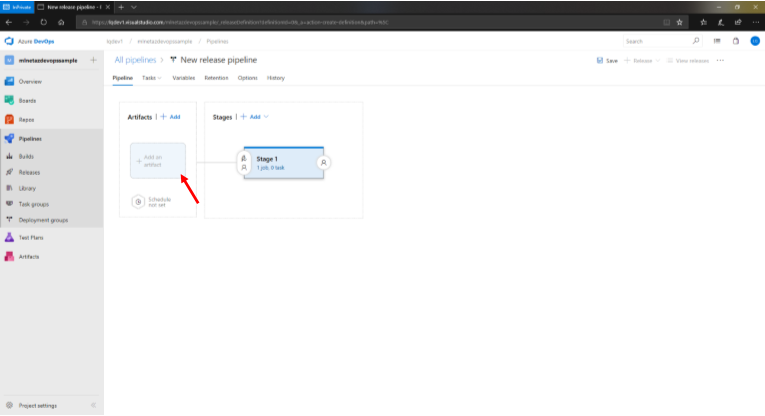The image size is (765, 416).
Task: Open the Boards icon in sidebar
Action: 9,100
